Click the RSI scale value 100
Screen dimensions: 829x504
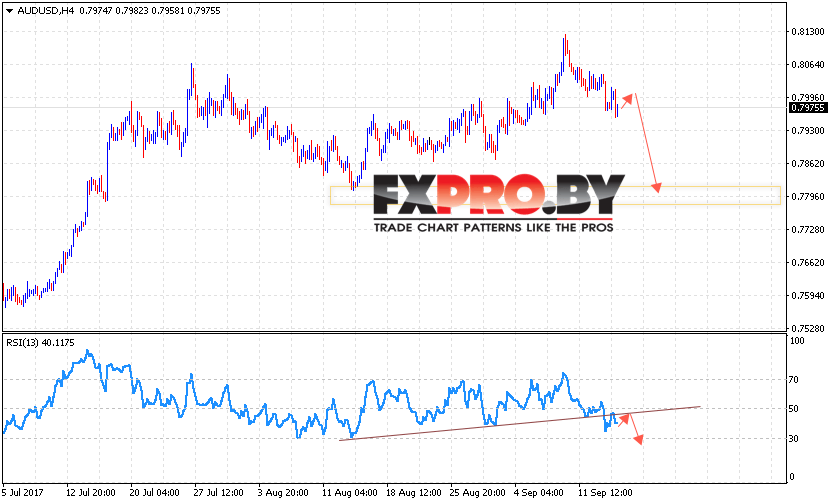[797, 341]
